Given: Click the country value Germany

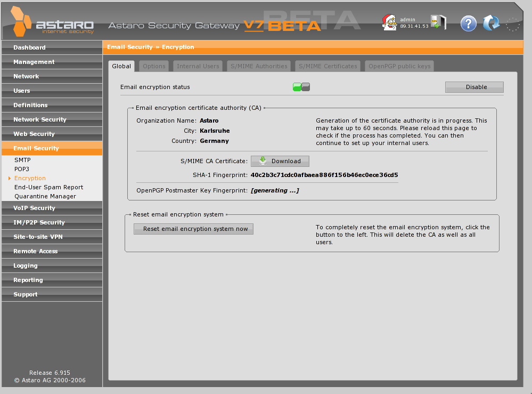Looking at the screenshot, I should (215, 141).
